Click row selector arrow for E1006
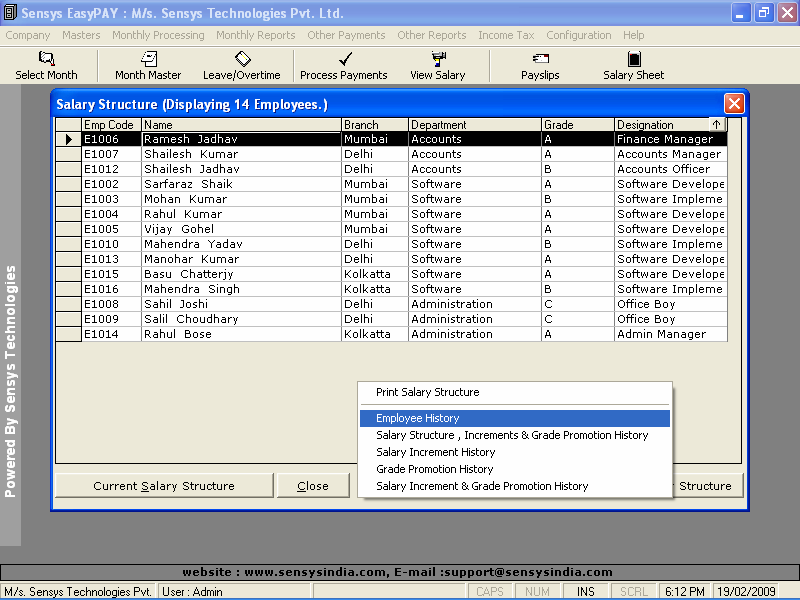 point(69,139)
